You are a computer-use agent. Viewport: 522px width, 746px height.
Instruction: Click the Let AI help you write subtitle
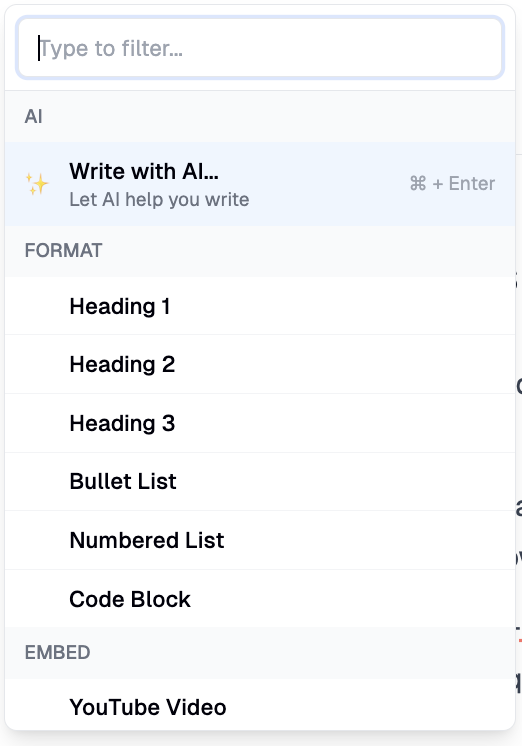tap(159, 200)
